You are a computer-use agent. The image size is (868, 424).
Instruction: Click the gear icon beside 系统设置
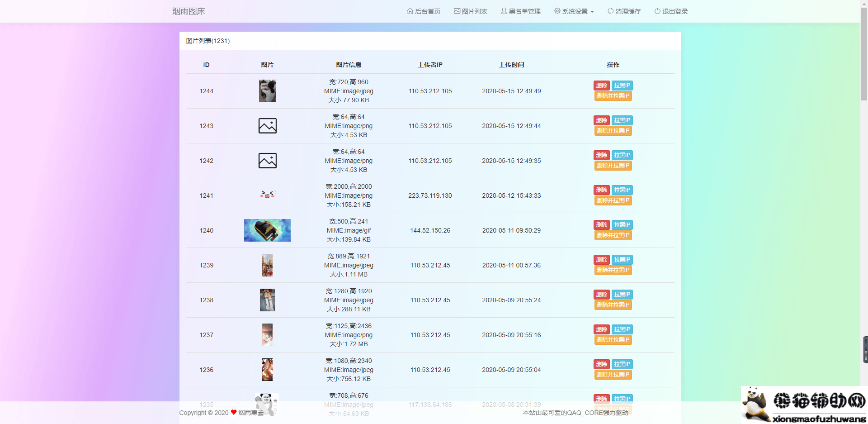(x=557, y=11)
